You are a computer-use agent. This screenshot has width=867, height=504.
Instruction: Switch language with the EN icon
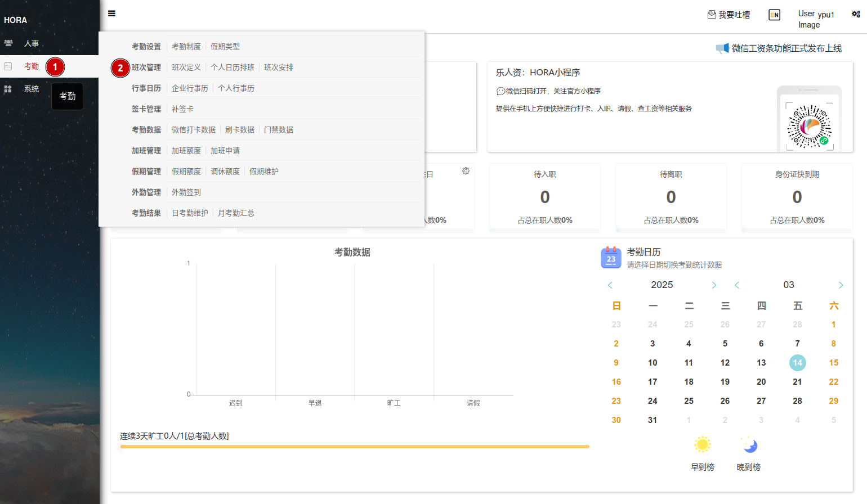point(774,15)
